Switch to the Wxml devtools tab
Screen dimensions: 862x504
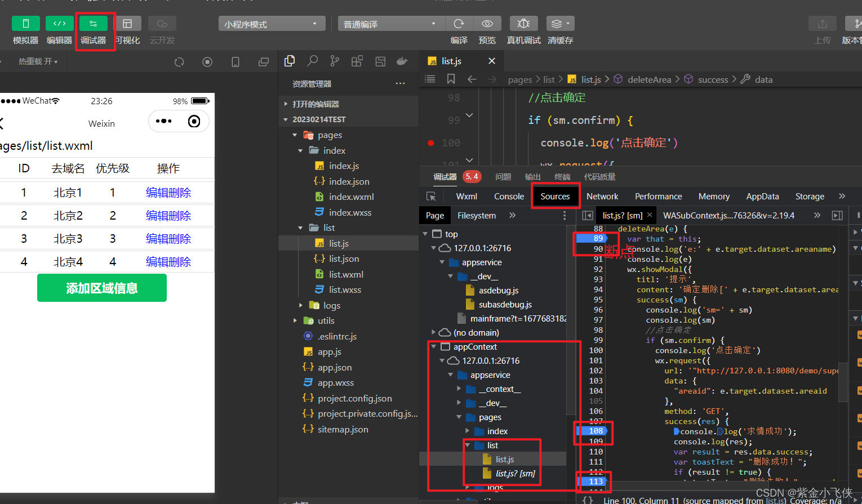[x=466, y=197]
